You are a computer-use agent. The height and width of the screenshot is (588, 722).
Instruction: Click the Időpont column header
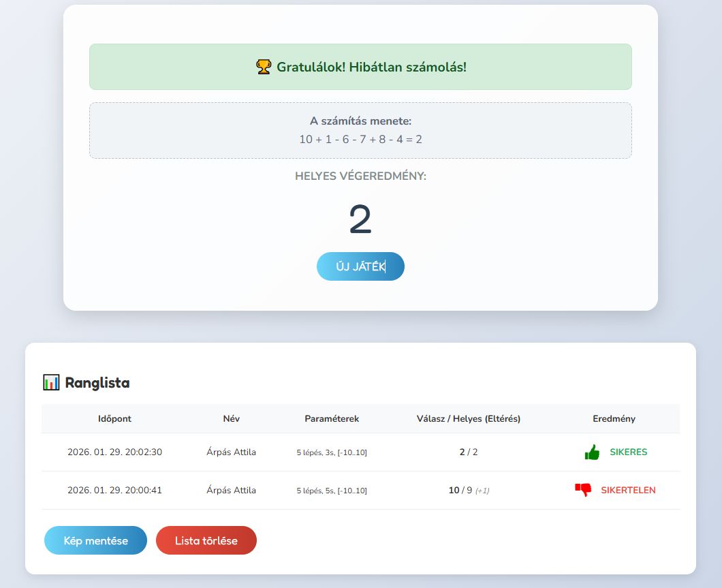click(114, 418)
